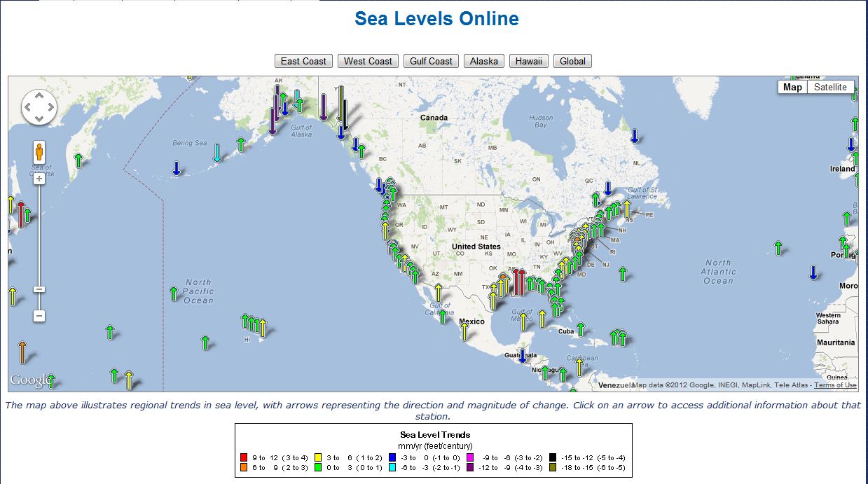Switch the map to Satellite view

pos(830,87)
